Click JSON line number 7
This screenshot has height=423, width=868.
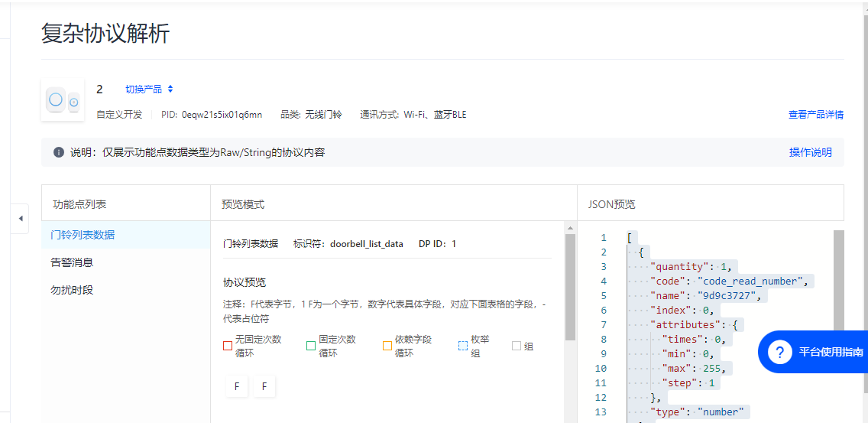coord(604,324)
